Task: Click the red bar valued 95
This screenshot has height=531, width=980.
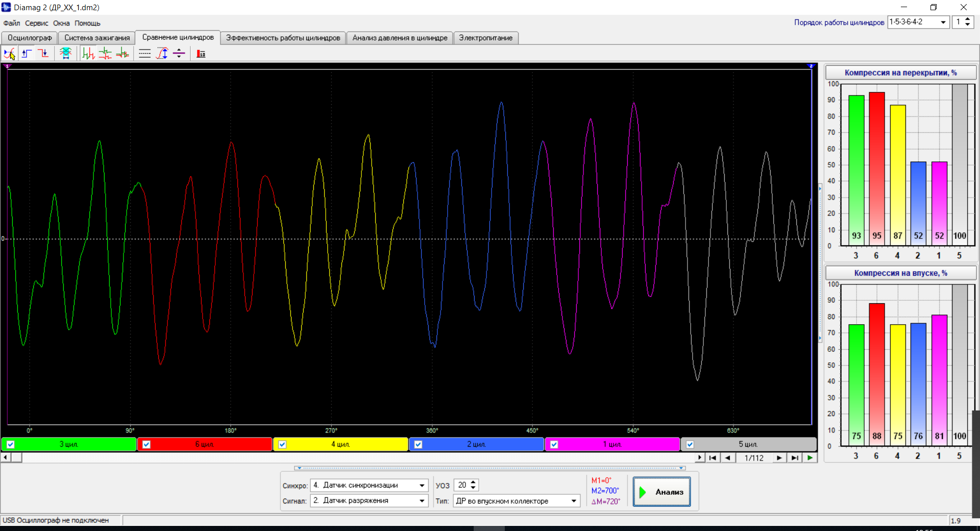Action: (x=877, y=169)
